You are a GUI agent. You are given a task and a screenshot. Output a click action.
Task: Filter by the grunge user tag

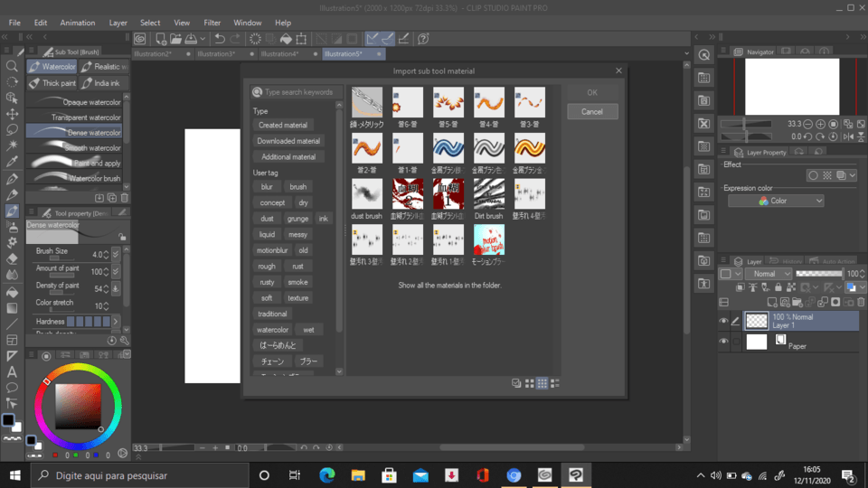tap(297, 219)
